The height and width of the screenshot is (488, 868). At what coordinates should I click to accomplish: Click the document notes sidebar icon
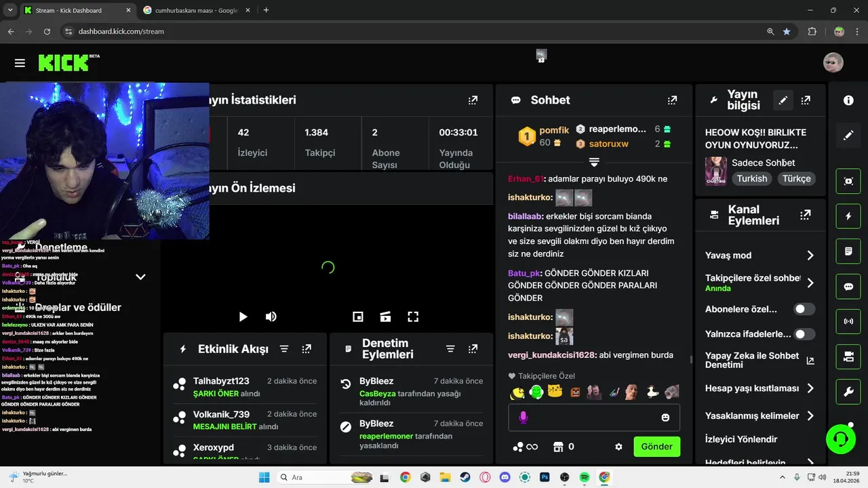click(x=848, y=251)
